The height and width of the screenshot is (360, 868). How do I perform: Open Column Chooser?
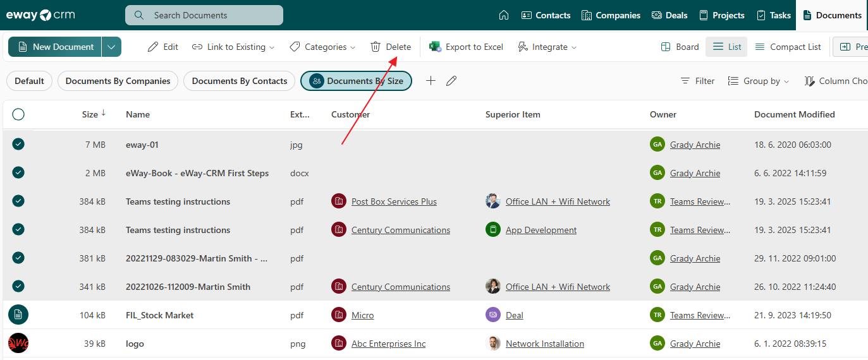835,81
